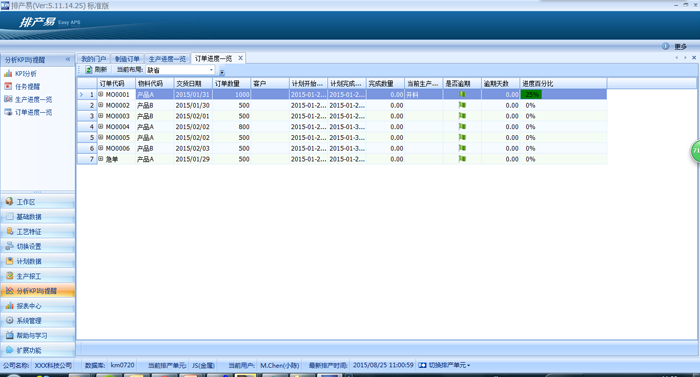This screenshot has height=377, width=700.
Task: Open the toolbar overflow options arrow
Action: click(x=222, y=72)
